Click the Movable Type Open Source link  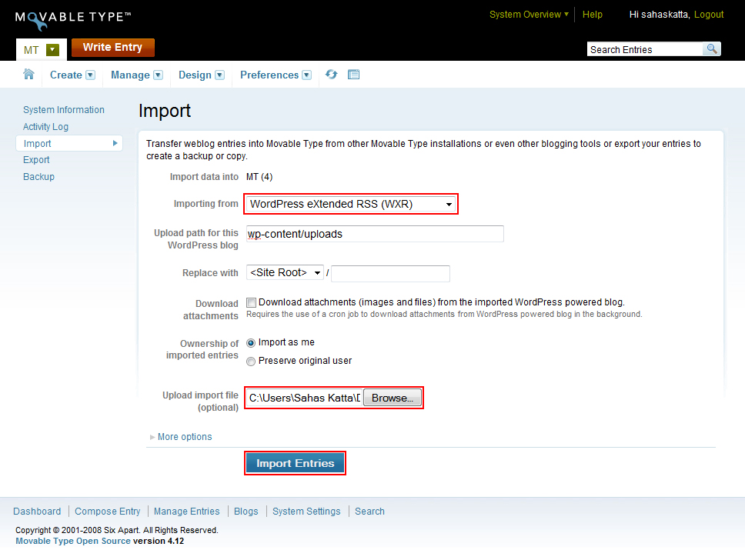[73, 541]
